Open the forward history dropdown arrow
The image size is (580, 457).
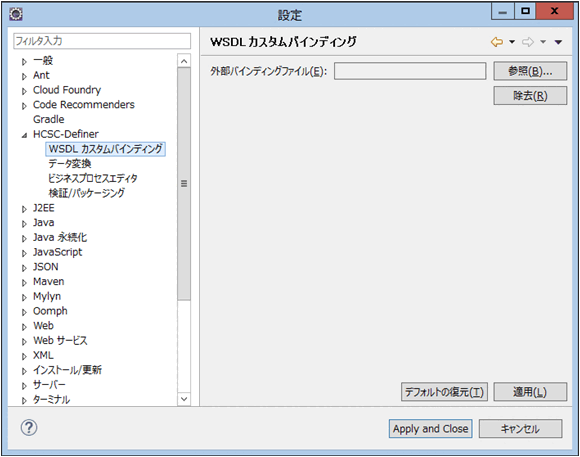(543, 42)
